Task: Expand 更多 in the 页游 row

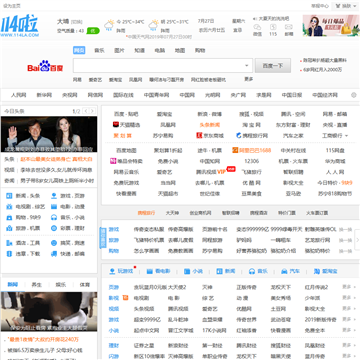Action: 348,287
